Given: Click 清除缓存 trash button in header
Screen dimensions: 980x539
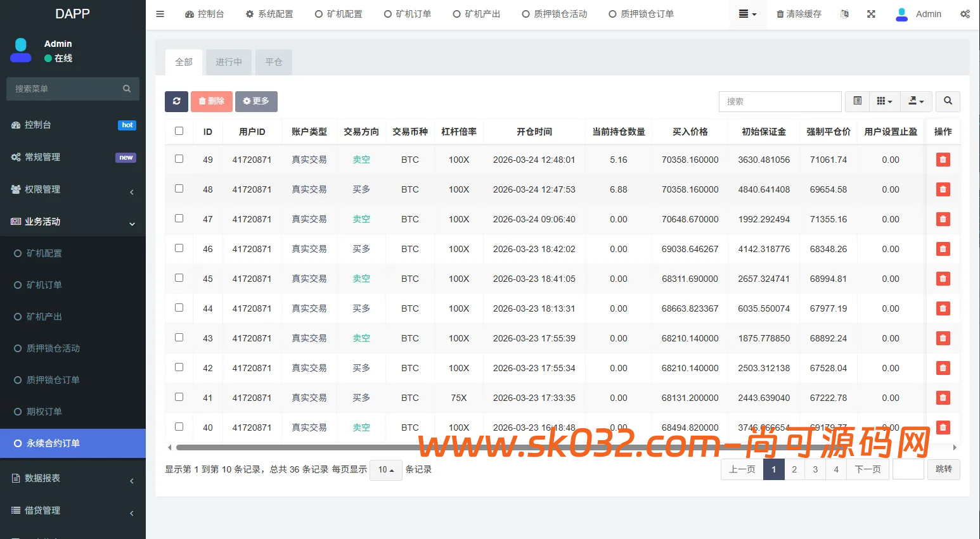Looking at the screenshot, I should 799,14.
